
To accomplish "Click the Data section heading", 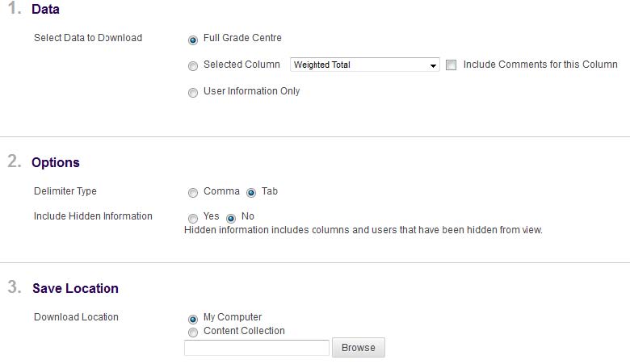I will tap(45, 10).
